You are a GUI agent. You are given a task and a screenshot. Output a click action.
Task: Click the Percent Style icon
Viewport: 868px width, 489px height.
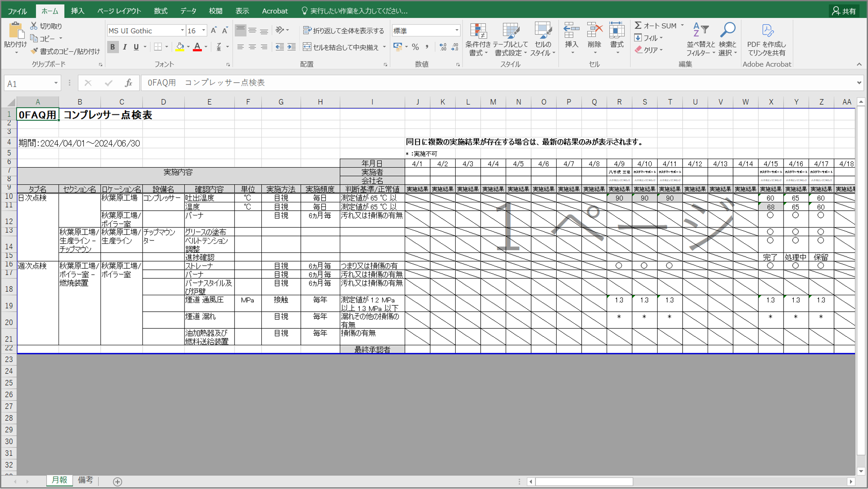coord(415,47)
